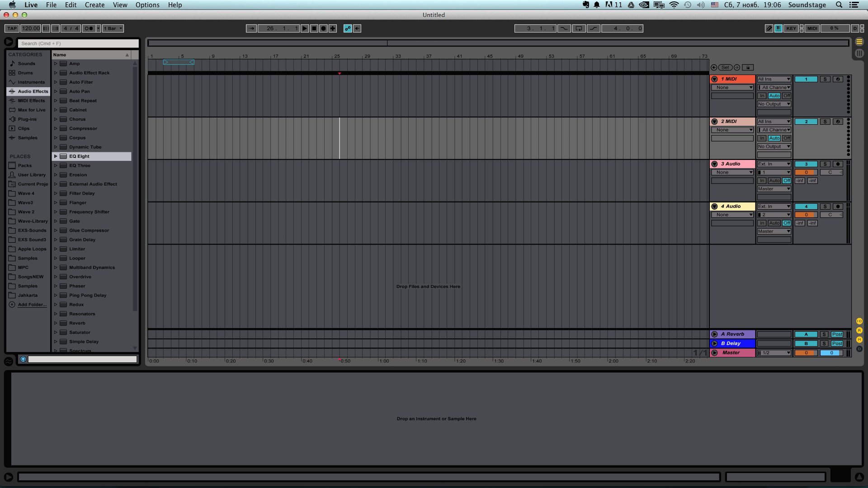Expand the EQ Eight device folder
The height and width of the screenshot is (488, 868).
56,156
